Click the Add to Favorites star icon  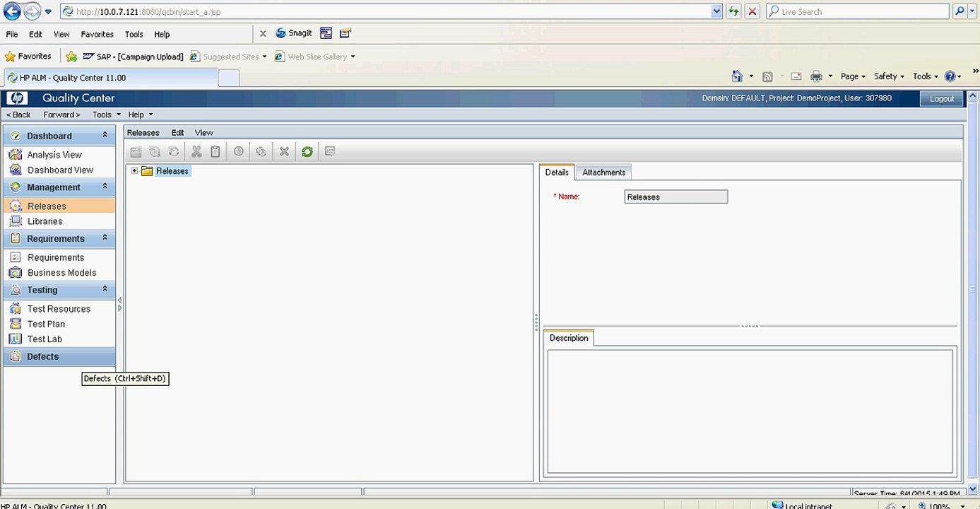click(x=71, y=57)
